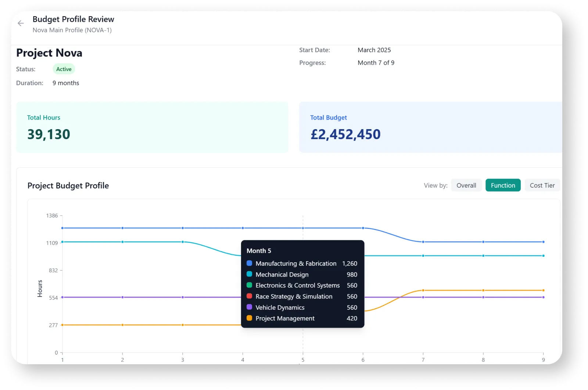Click the Active status badge
Screen dimensions: 588x390
click(64, 69)
